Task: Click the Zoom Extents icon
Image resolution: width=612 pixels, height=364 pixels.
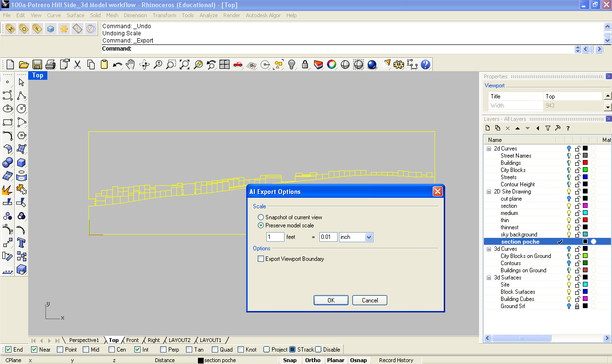Action: coord(184,64)
